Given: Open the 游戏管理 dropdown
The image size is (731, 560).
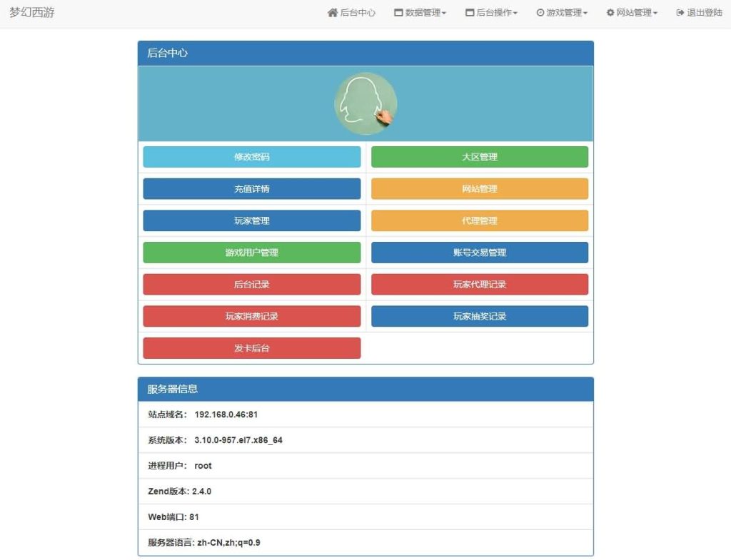Looking at the screenshot, I should click(561, 12).
